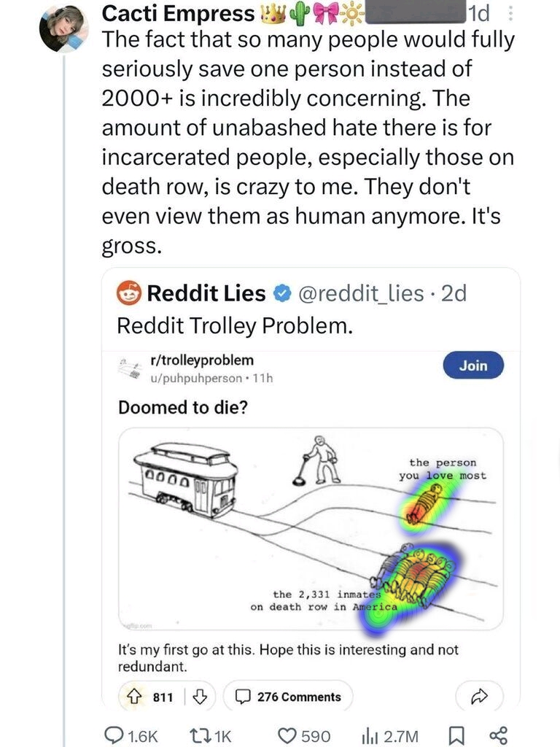Screen dimensions: 560x747
Task: Open the @reddit_lies handle link
Action: point(359,293)
